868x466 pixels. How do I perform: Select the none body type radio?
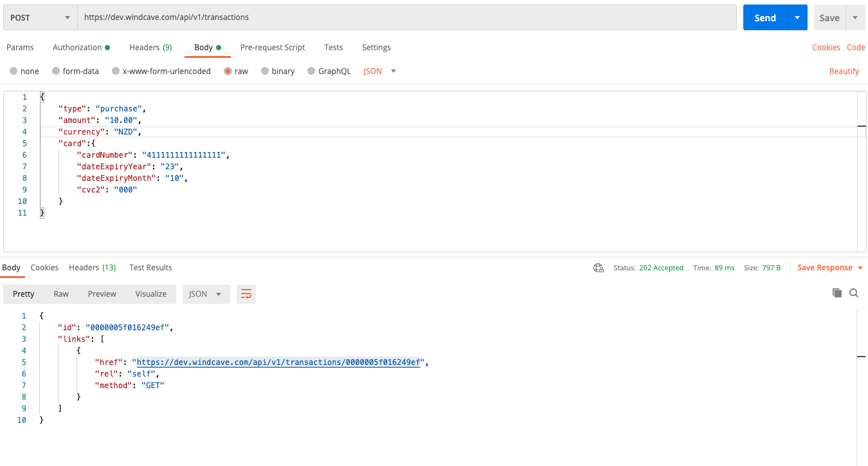click(x=14, y=71)
